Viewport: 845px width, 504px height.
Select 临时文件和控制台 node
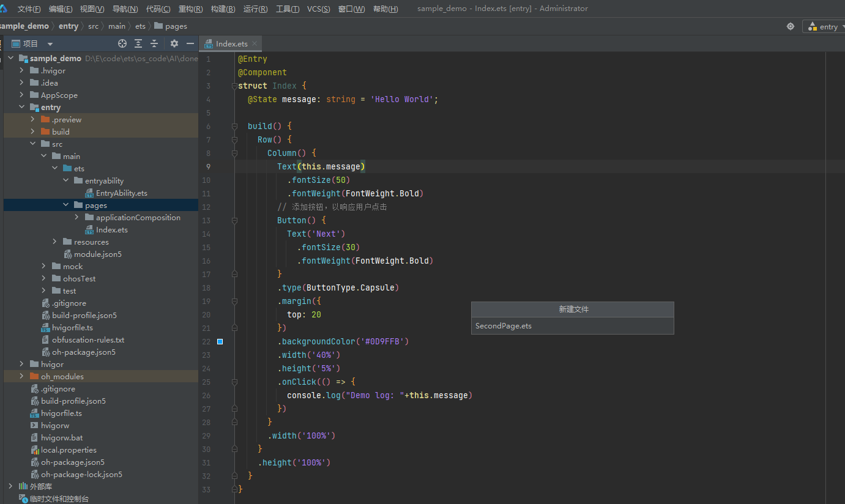click(x=59, y=499)
